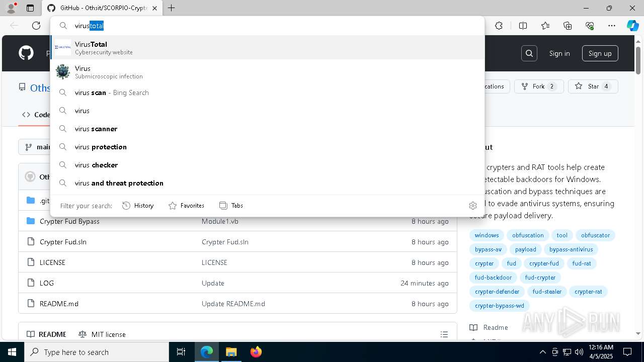Choose the 'virus scan' Bing Search suggestion

tap(267, 93)
